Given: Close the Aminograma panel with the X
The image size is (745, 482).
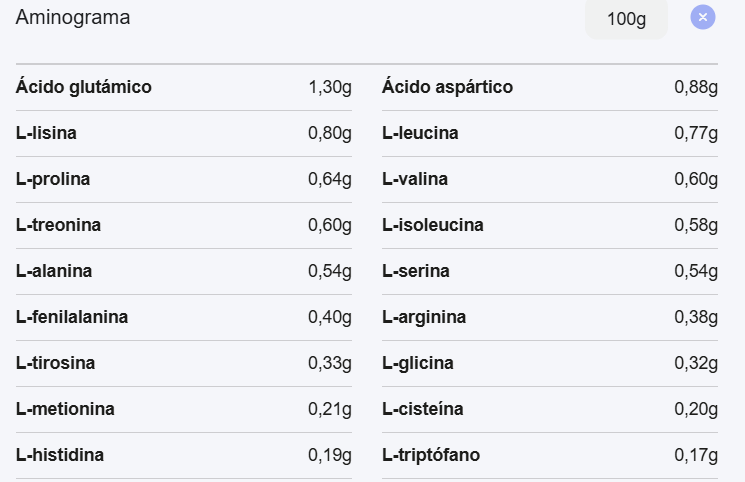Looking at the screenshot, I should point(703,17).
